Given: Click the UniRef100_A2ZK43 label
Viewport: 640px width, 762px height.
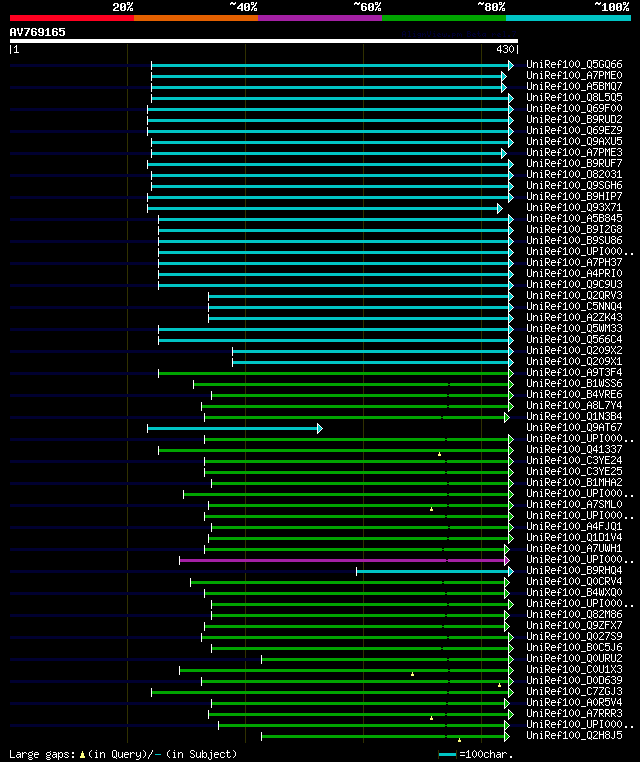Looking at the screenshot, I should coord(574,317).
